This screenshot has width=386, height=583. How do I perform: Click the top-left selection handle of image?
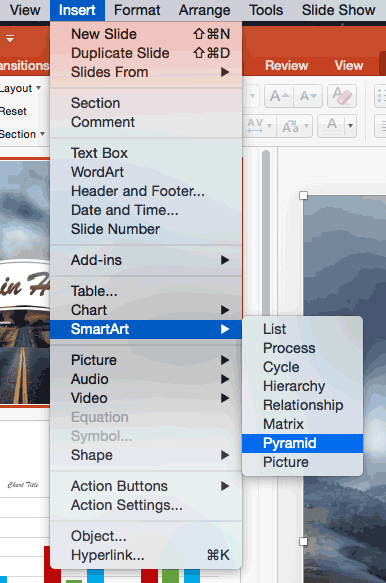coord(303,196)
